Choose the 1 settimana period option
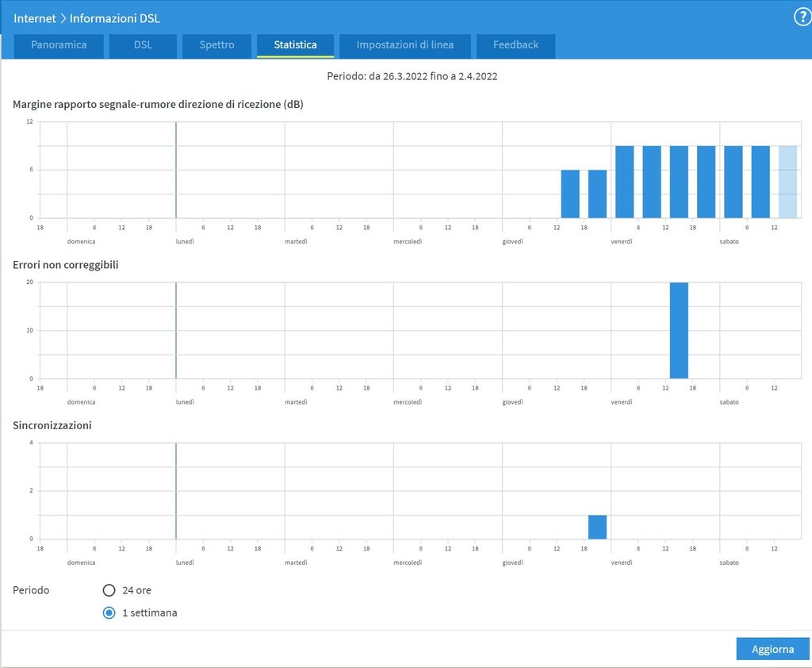Image resolution: width=812 pixels, height=668 pixels. [109, 612]
